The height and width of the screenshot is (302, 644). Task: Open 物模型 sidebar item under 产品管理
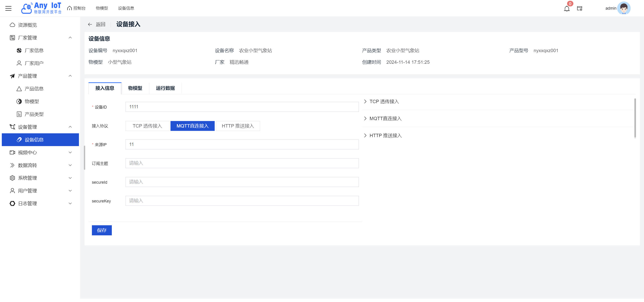pos(32,102)
